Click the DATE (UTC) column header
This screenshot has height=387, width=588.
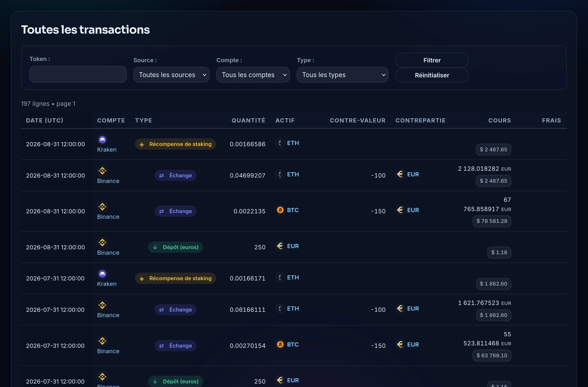(45, 121)
